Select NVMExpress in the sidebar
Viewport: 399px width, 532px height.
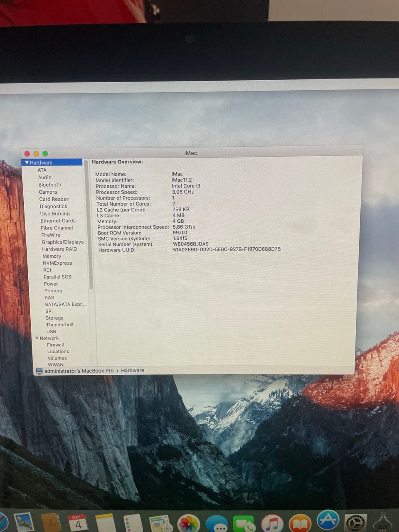[57, 263]
